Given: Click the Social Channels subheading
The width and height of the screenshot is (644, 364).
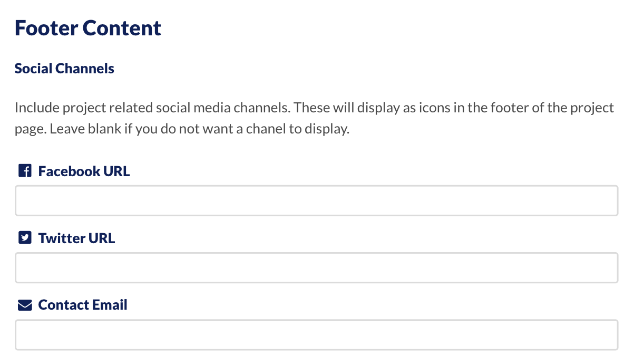Looking at the screenshot, I should [x=64, y=69].
